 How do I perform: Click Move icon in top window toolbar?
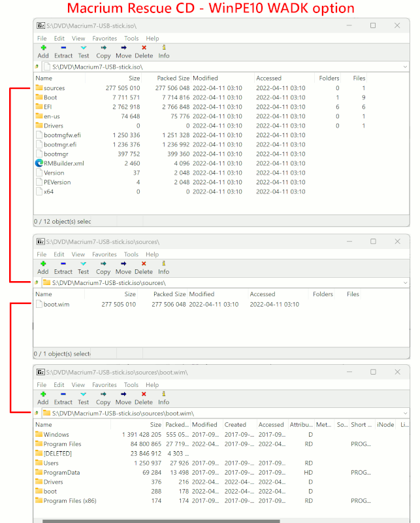pos(123,48)
